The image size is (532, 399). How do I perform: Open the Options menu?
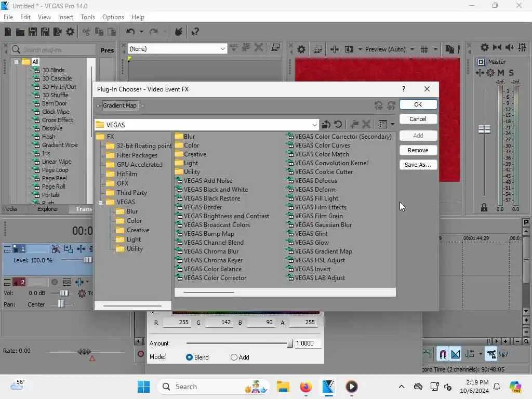coord(113,17)
